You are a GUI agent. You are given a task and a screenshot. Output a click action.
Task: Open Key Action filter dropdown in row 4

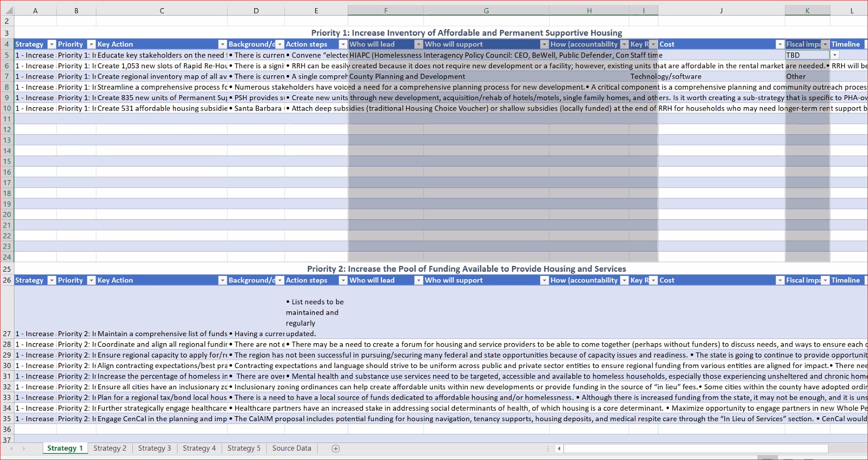[x=222, y=44]
